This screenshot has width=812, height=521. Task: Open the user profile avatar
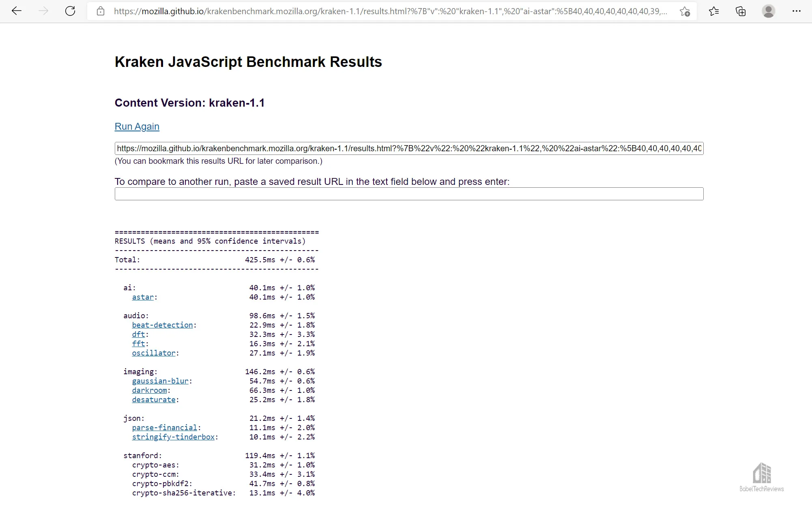[768, 11]
